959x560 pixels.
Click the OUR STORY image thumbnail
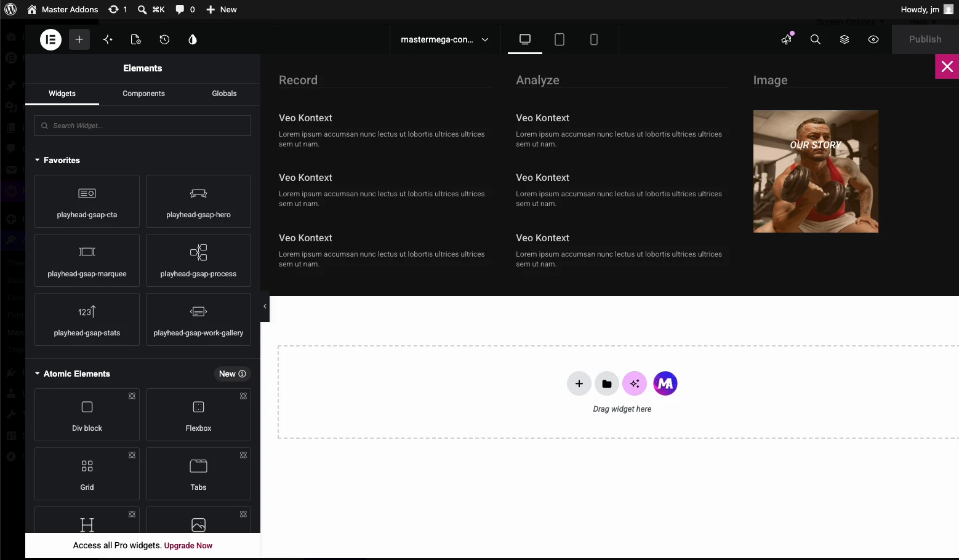point(816,171)
